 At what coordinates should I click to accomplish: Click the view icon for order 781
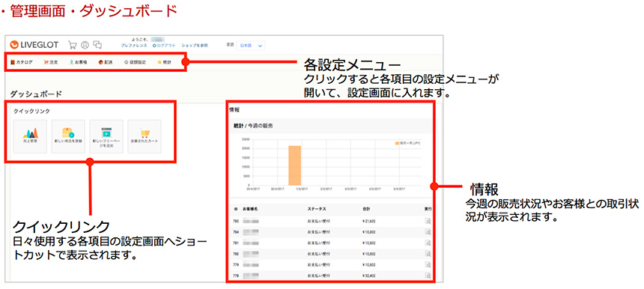point(428,243)
